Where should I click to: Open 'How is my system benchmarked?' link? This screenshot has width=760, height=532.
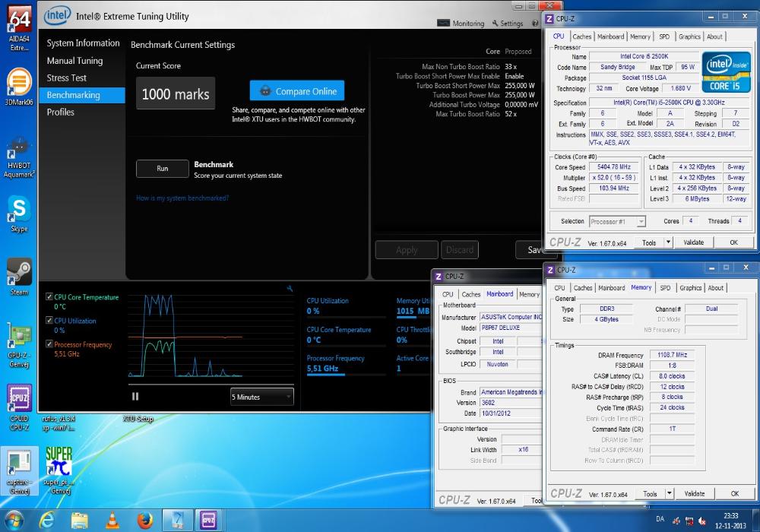[182, 198]
